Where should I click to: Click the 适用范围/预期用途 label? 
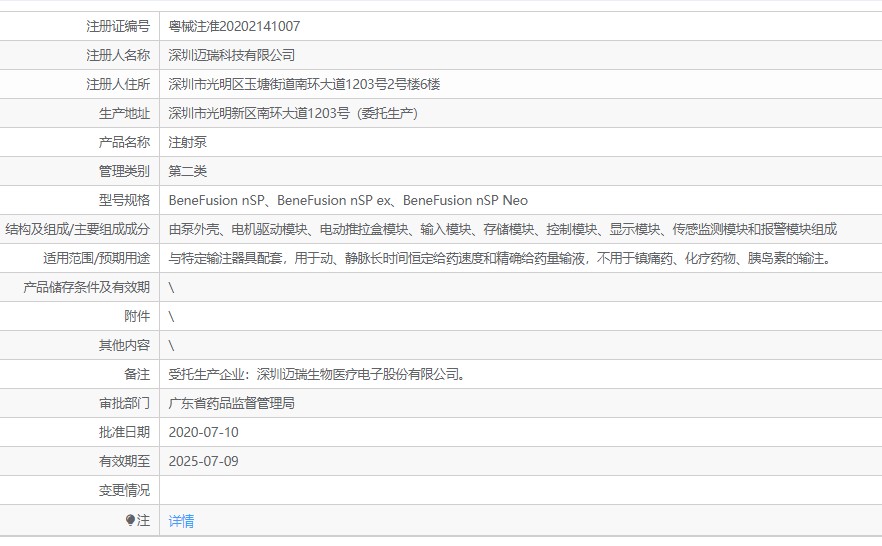pos(97,259)
